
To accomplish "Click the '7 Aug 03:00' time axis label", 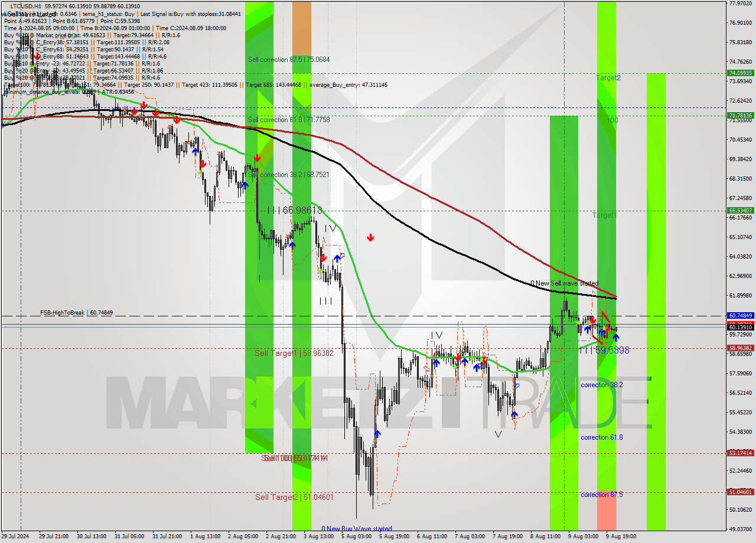I will 470,537.
